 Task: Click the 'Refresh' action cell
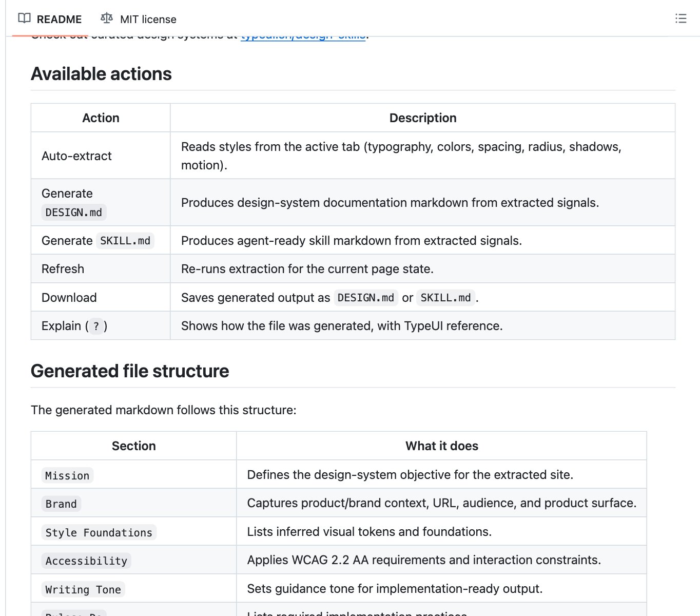[x=101, y=269]
